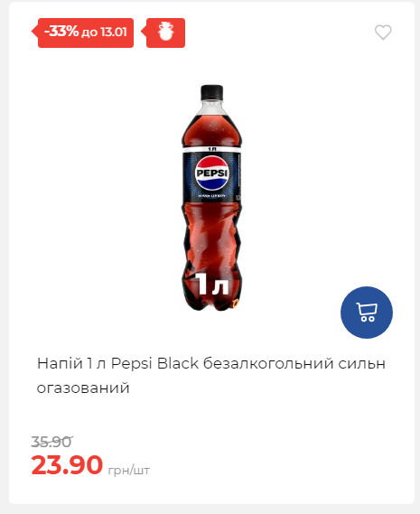The height and width of the screenshot is (514, 420).
Task: Click the red current price 23.90
Action: pyautogui.click(x=67, y=465)
